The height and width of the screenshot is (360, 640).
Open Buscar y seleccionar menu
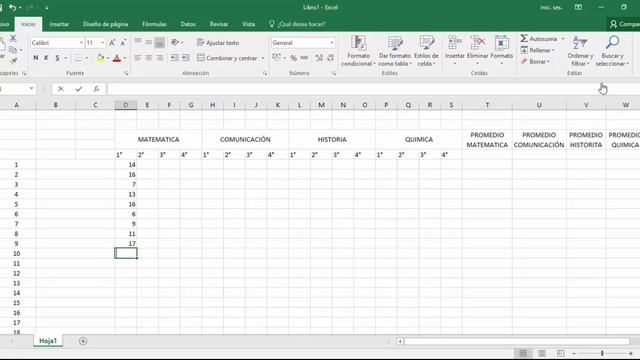[612, 51]
